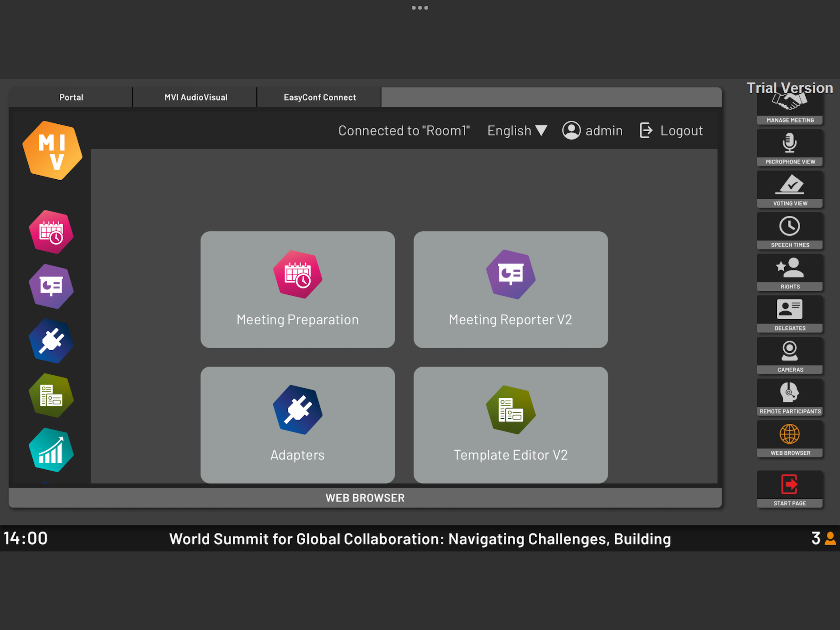Click the three-dot menu at top

[420, 8]
